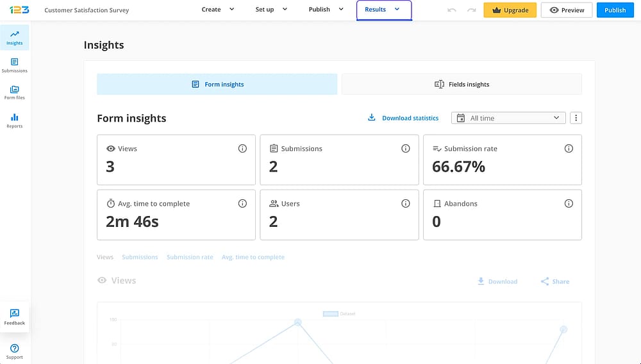641x364 pixels.
Task: Switch to Fields insights tab
Action: click(x=462, y=84)
